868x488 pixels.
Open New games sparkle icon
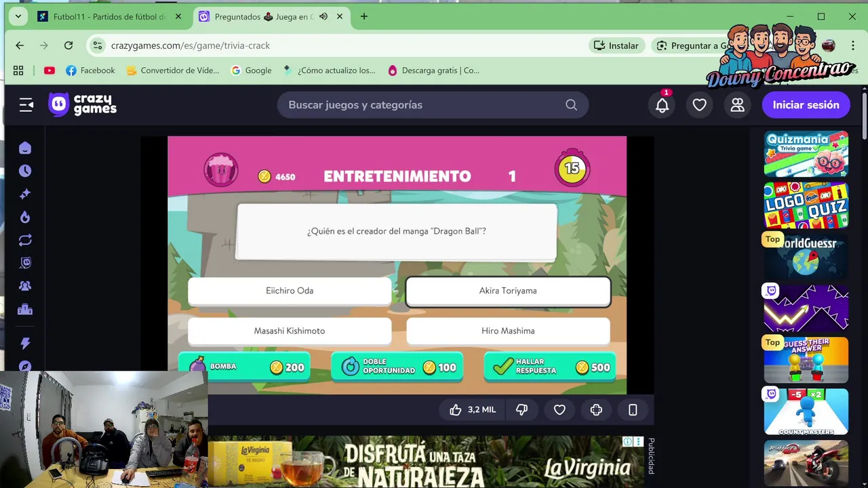pyautogui.click(x=25, y=194)
